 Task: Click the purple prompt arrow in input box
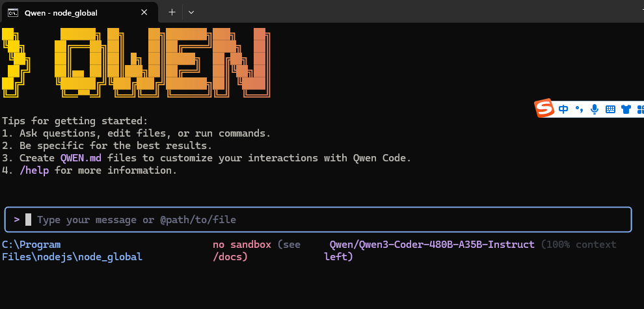click(x=17, y=219)
